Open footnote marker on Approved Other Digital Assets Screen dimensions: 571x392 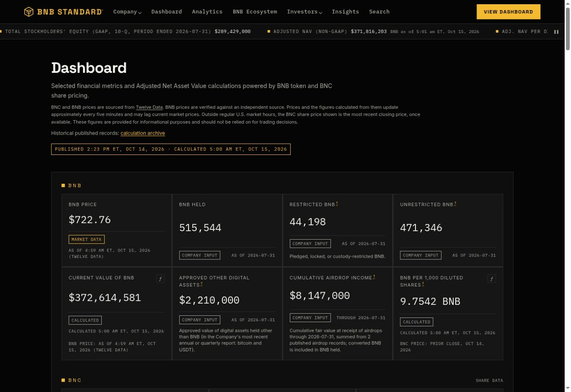(201, 284)
